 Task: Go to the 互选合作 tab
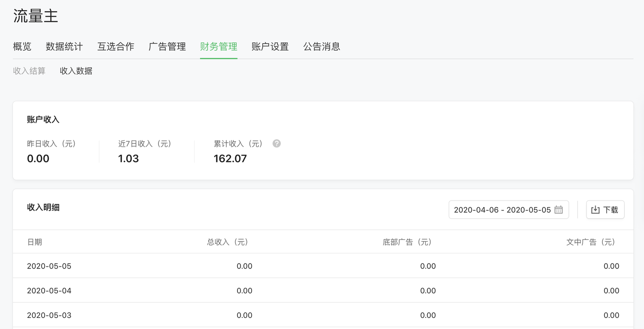[115, 46]
